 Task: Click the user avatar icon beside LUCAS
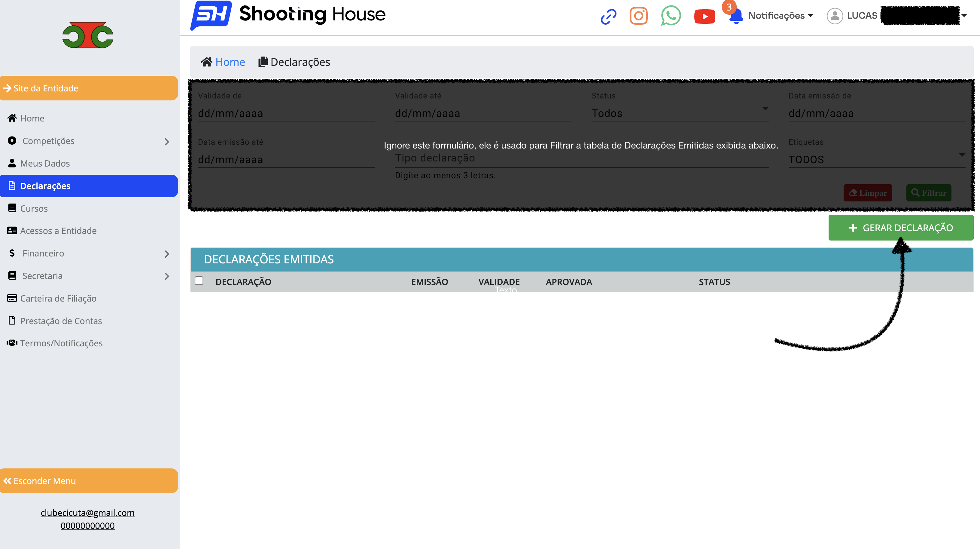click(x=835, y=16)
